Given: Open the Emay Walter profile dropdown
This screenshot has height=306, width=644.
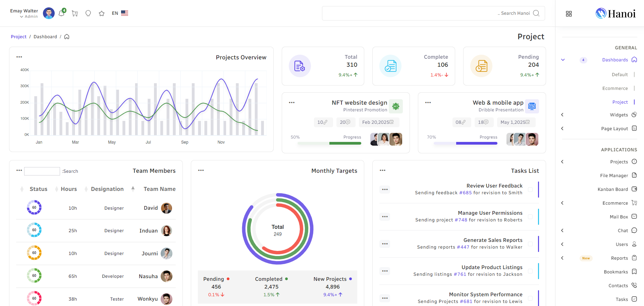Looking at the screenshot, I should (x=24, y=13).
